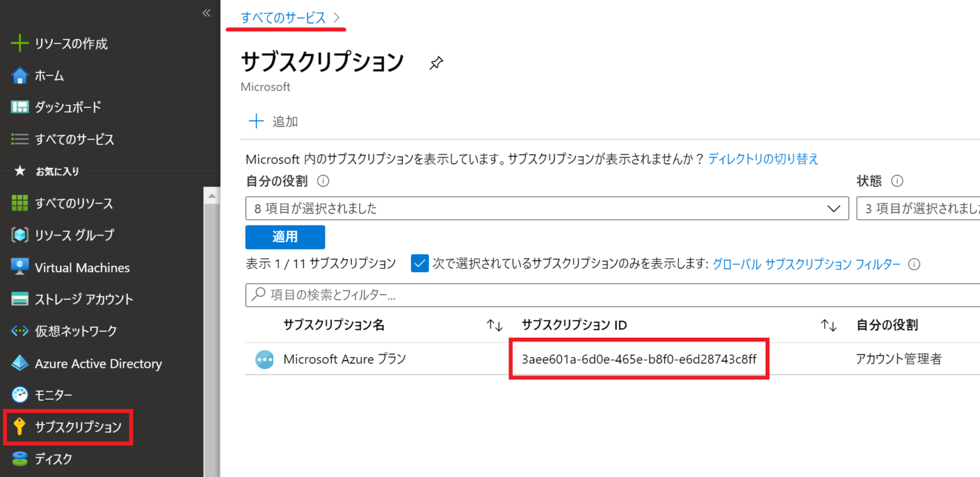
Task: Click the yellow key subscription icon
Action: 20,427
